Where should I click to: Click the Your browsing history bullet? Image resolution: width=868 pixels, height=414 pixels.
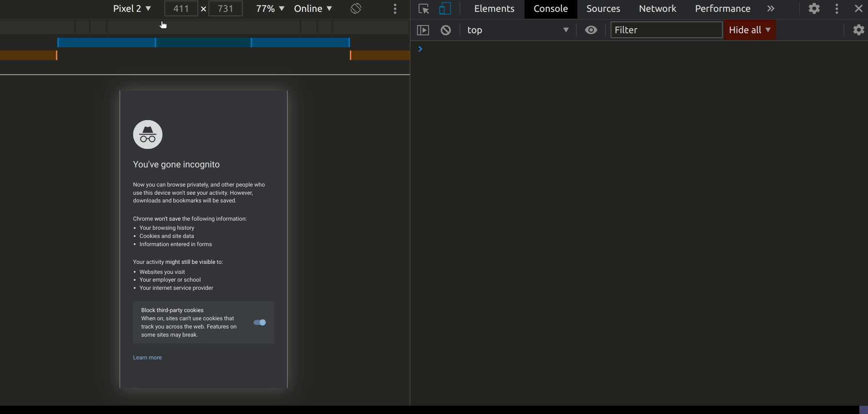click(x=167, y=228)
